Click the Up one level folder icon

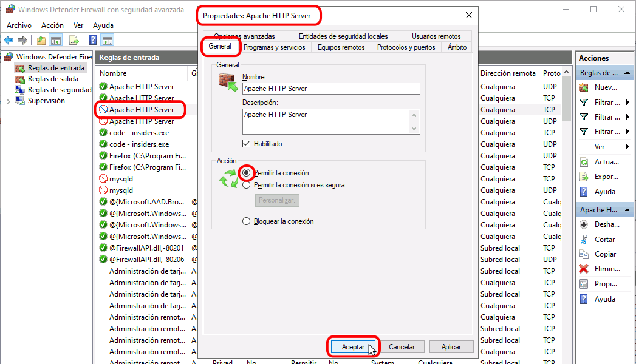pos(41,40)
